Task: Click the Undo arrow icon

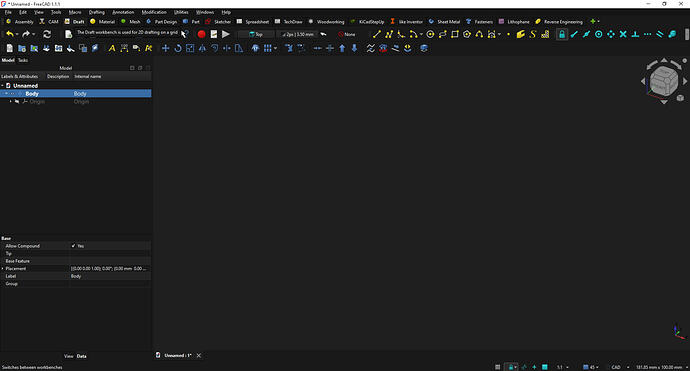Action: 10,34
